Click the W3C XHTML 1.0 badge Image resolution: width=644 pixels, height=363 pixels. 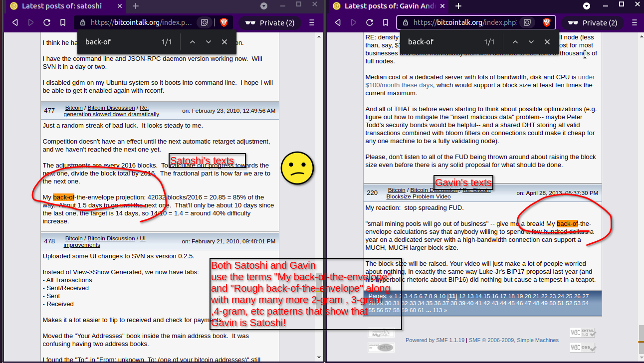(583, 333)
